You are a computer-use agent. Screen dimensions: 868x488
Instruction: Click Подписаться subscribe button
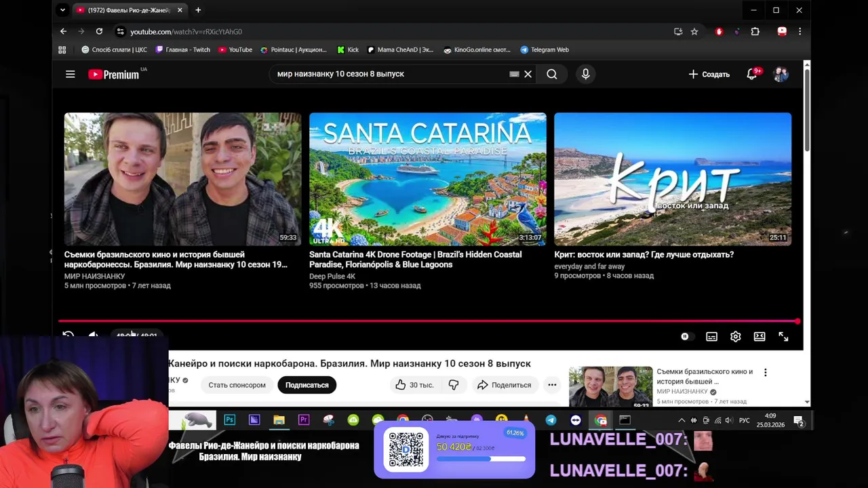307,385
